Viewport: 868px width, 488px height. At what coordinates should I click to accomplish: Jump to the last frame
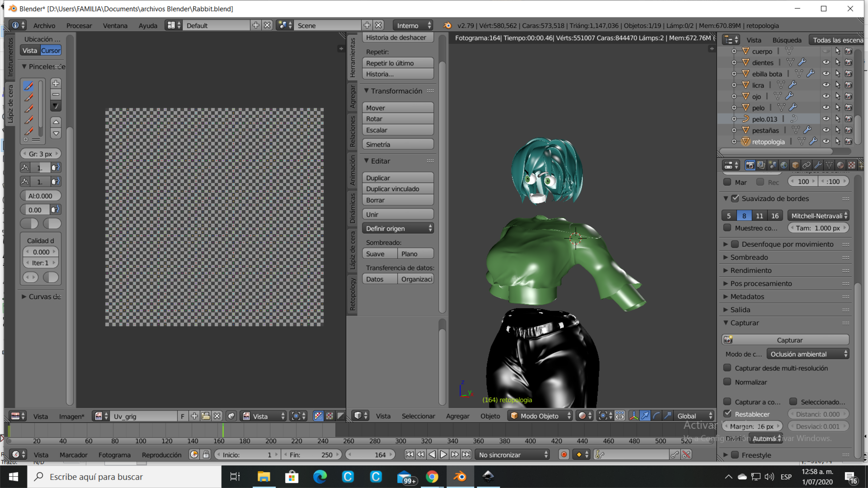point(466,455)
